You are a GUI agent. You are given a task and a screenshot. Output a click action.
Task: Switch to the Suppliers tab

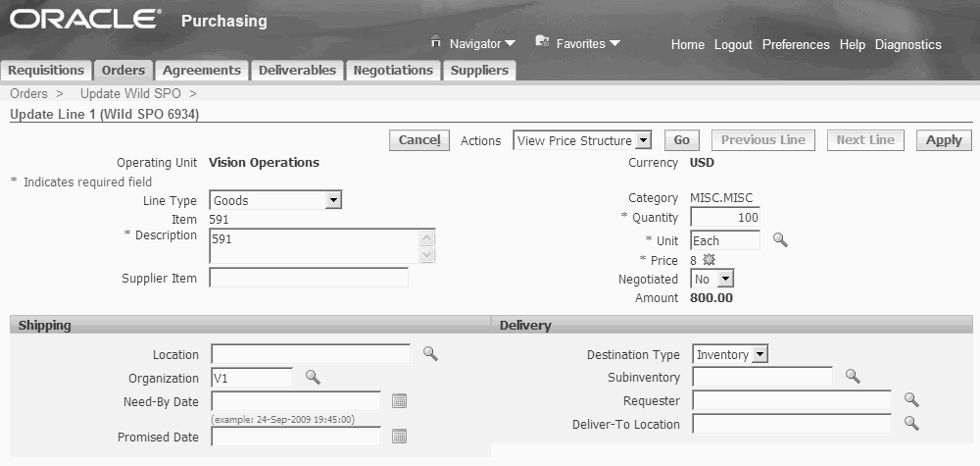click(x=479, y=70)
